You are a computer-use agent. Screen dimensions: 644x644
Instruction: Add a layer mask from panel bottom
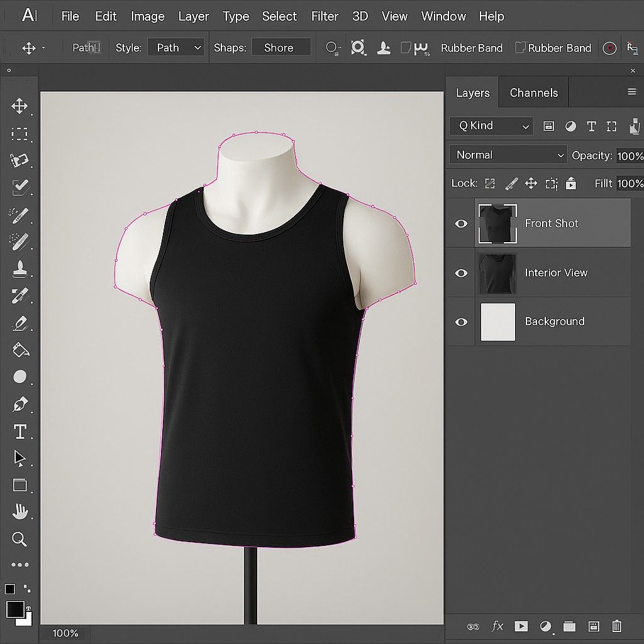521,626
